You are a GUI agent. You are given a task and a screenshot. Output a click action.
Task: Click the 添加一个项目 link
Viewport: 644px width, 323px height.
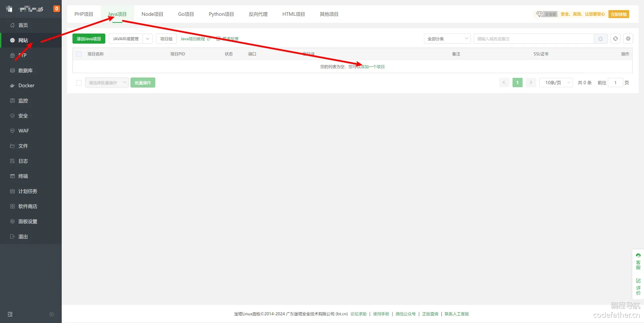click(x=373, y=67)
